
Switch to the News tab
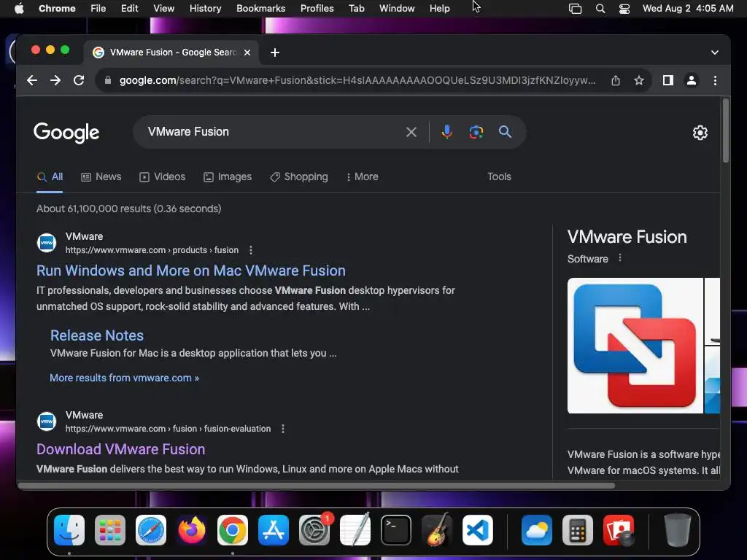[101, 176]
